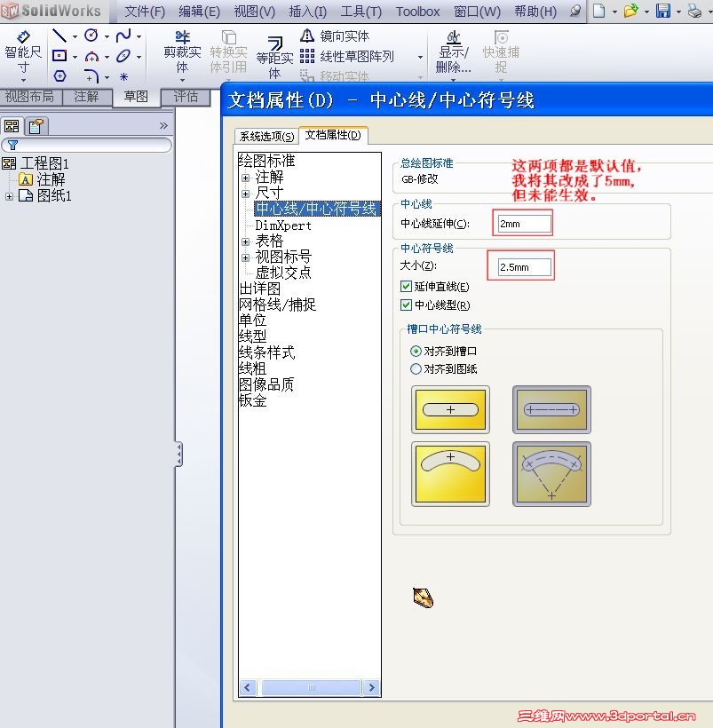Open the 工具(T) menu

[360, 12]
